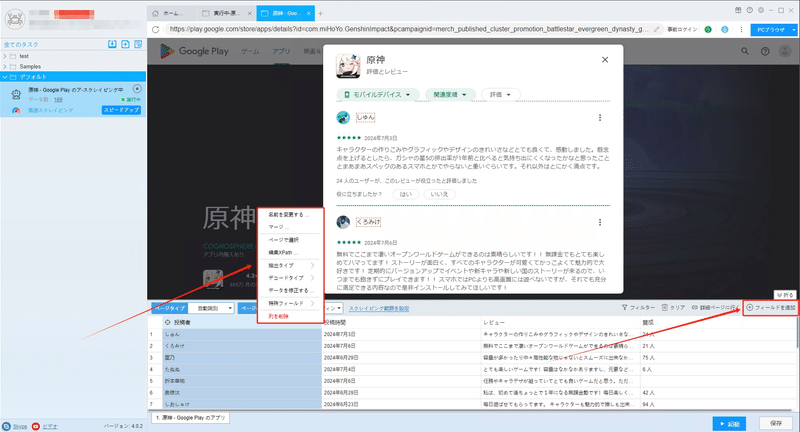Click the pencil icon to edit the URL
The height and width of the screenshot is (432, 800).
tap(657, 30)
